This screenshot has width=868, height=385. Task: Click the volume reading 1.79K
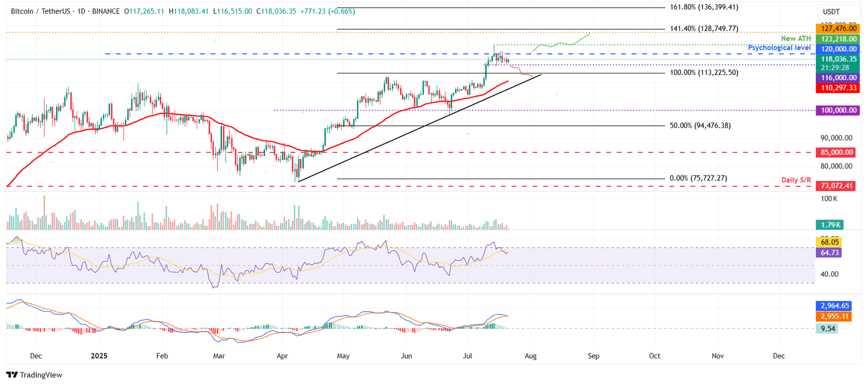coord(829,224)
